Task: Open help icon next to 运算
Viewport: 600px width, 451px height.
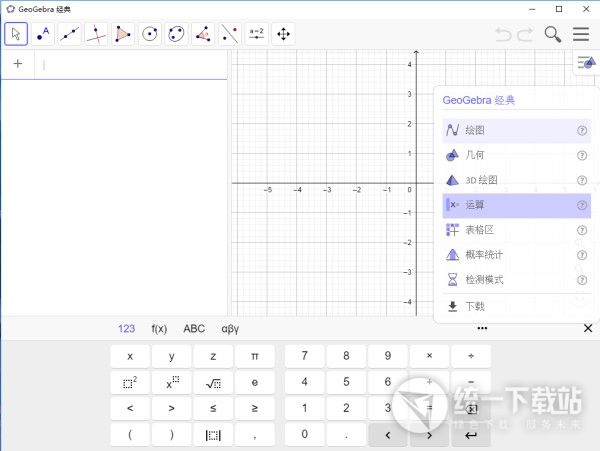Action: pyautogui.click(x=582, y=205)
